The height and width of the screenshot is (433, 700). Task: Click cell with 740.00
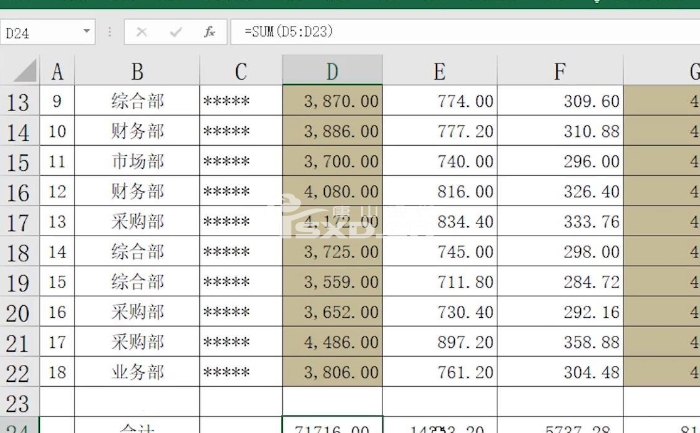pyautogui.click(x=440, y=162)
